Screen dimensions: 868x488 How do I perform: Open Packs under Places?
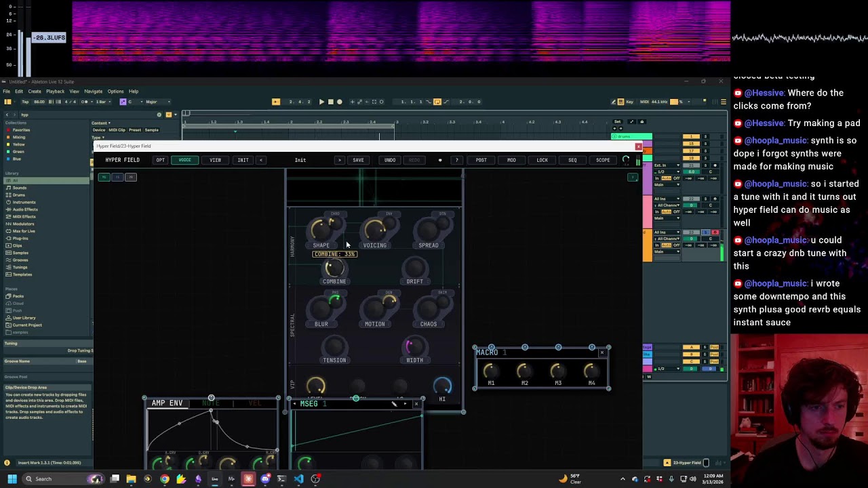pos(18,296)
